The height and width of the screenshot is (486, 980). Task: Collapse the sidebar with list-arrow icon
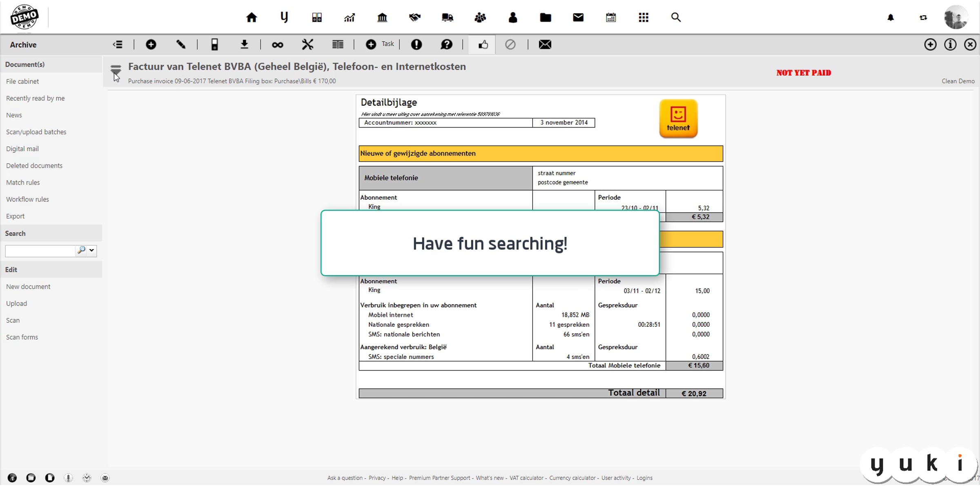118,45
